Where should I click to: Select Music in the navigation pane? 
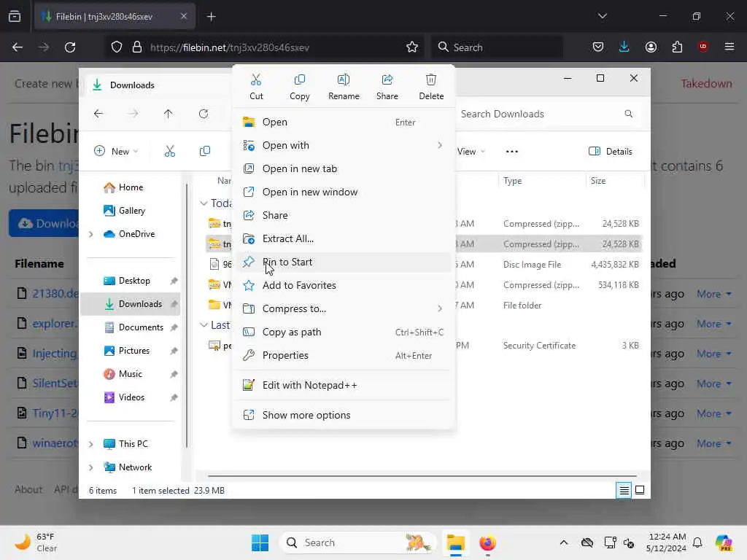point(123,374)
